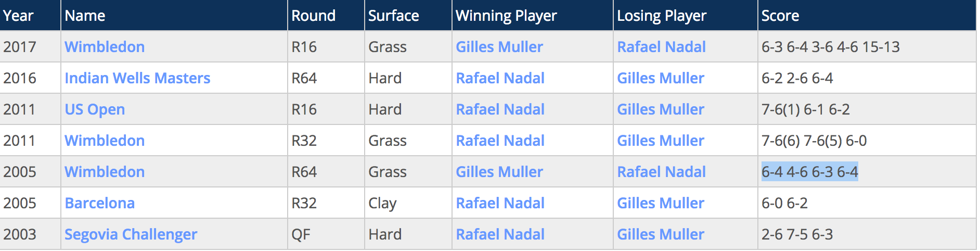Click Gilles Muller in the US Open row
Image resolution: width=980 pixels, height=251 pixels.
pos(661,109)
